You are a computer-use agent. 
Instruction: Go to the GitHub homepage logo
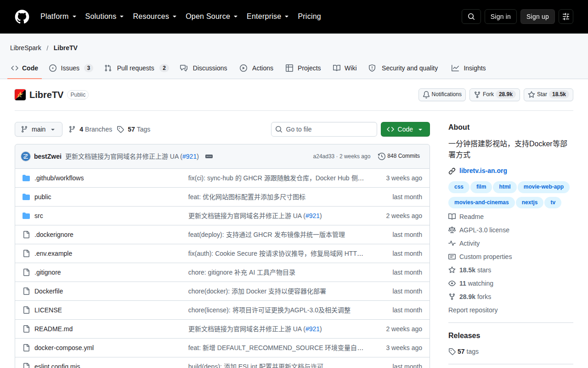point(22,17)
